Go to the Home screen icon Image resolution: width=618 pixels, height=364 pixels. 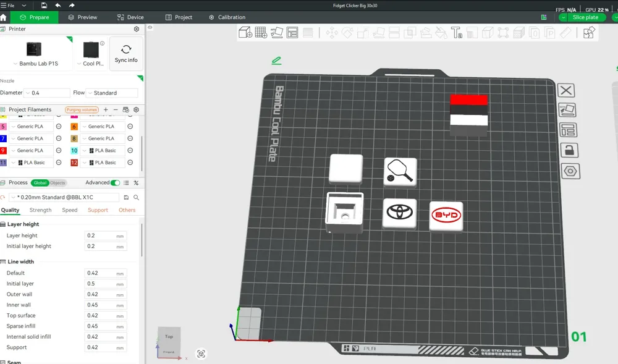(x=4, y=17)
